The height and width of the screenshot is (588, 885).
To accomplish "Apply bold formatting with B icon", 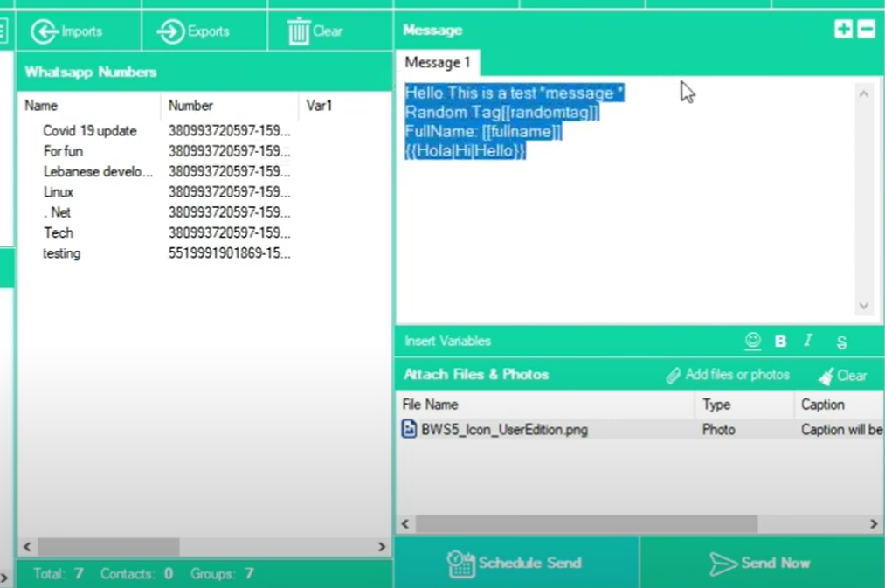I will click(x=780, y=342).
